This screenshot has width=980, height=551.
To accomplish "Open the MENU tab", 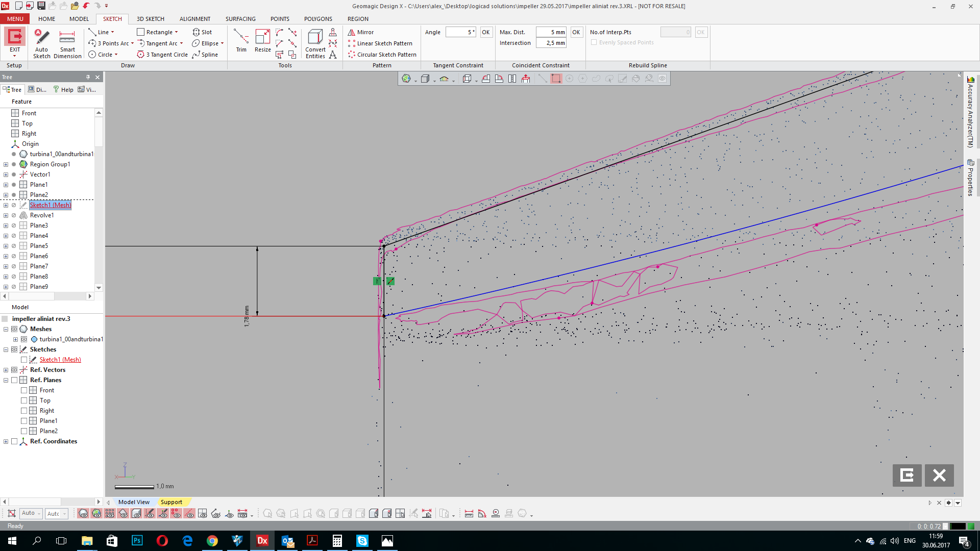I will pyautogui.click(x=15, y=19).
